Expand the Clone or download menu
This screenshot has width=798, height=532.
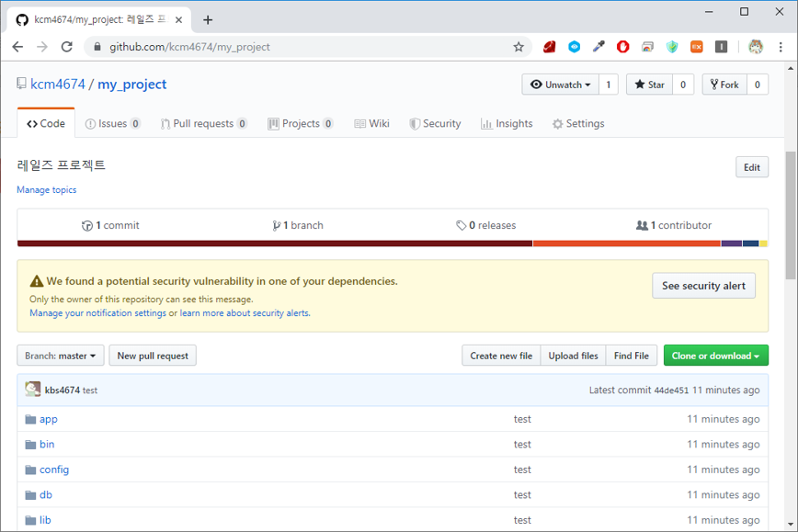[715, 356]
